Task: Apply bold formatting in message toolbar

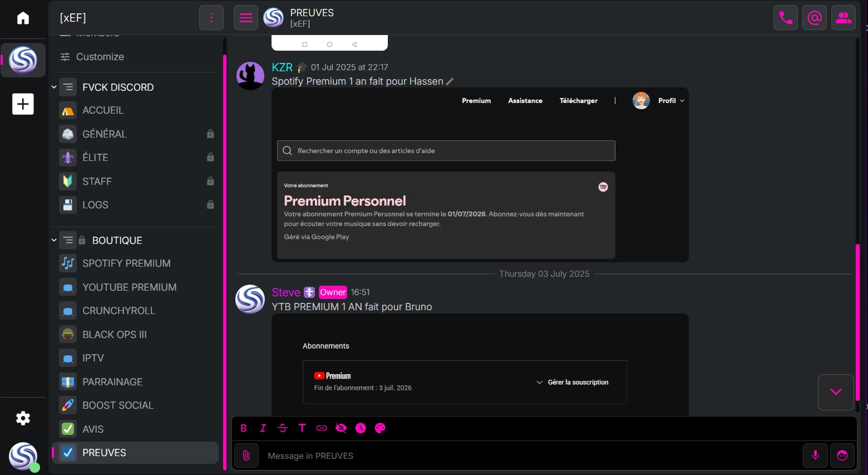Action: (x=243, y=428)
